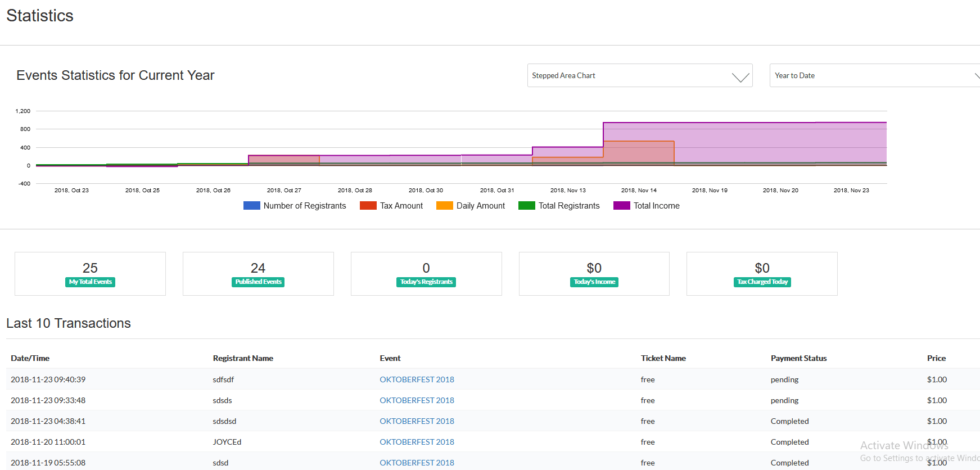The height and width of the screenshot is (470, 980).
Task: Click the Payment Status column header
Action: pyautogui.click(x=798, y=358)
